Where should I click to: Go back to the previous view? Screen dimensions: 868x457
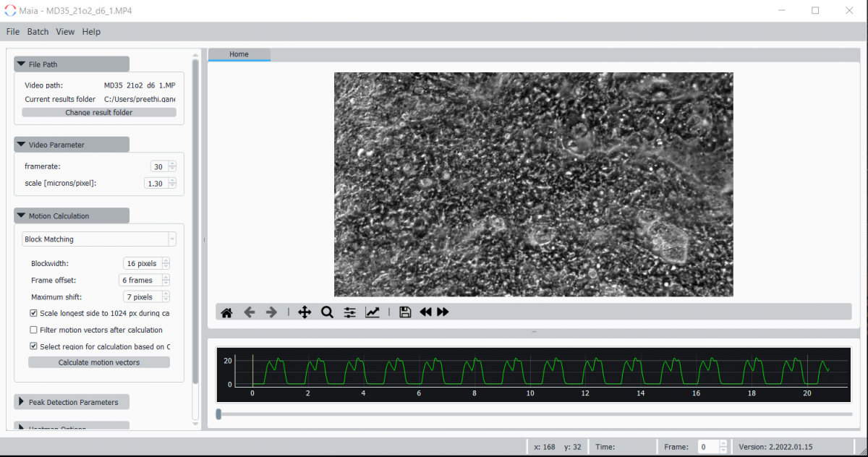point(250,312)
